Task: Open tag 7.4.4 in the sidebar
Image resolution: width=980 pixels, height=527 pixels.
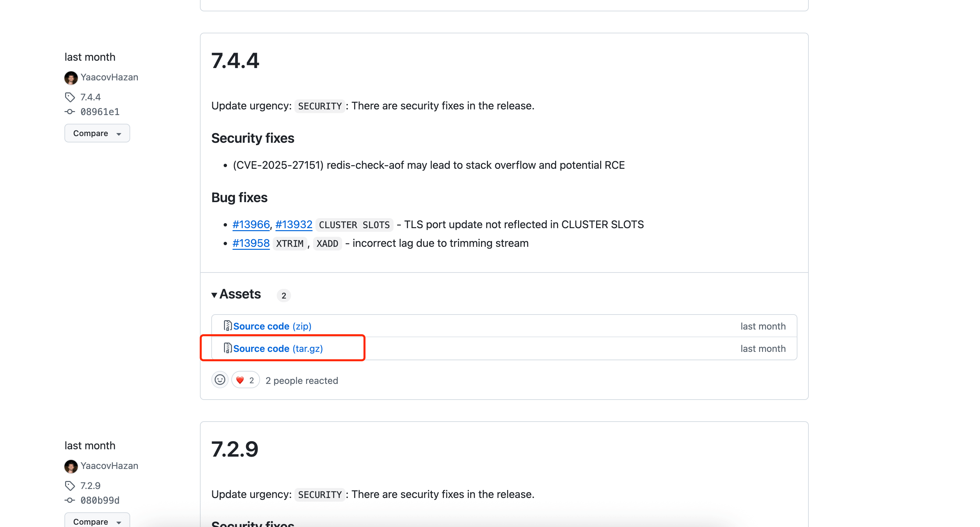Action: (90, 97)
